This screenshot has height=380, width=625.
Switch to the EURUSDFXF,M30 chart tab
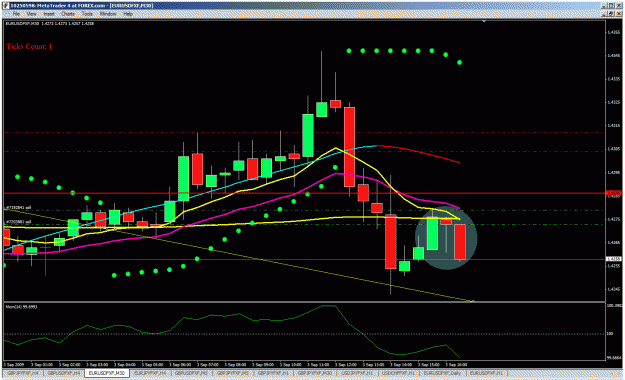(x=106, y=373)
